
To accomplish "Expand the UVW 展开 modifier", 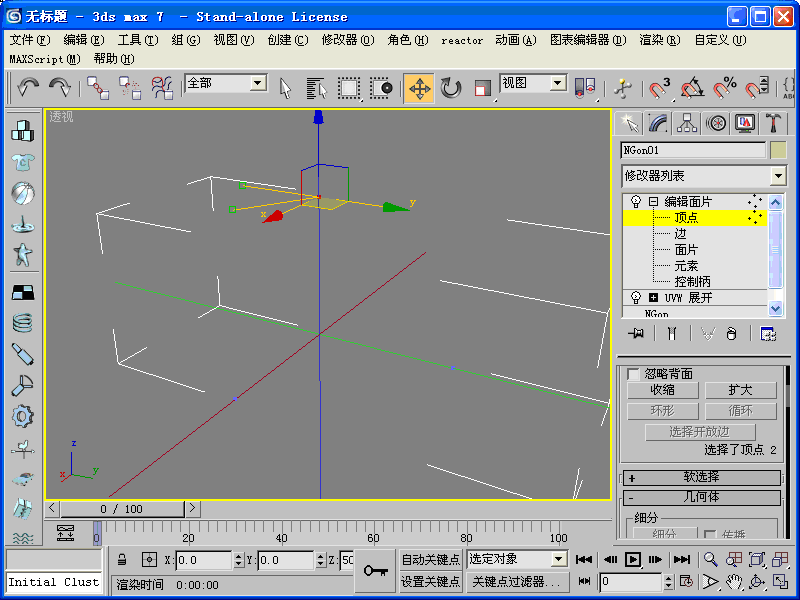I will pos(654,298).
